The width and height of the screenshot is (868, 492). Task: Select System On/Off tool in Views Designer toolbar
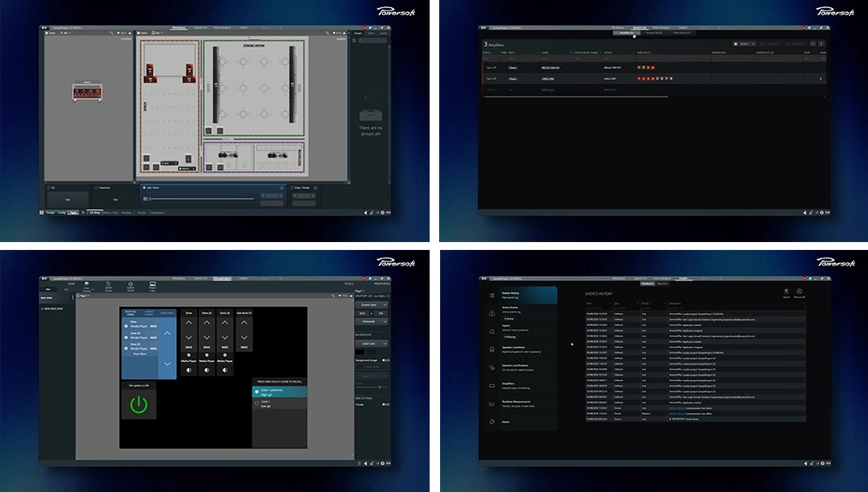(x=131, y=286)
